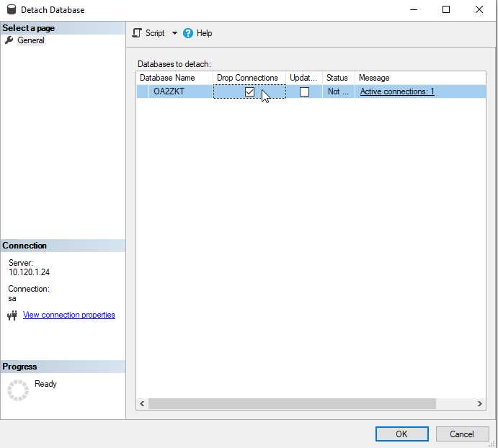Click the Script toolbar icon
This screenshot has height=448, width=498.
point(137,33)
